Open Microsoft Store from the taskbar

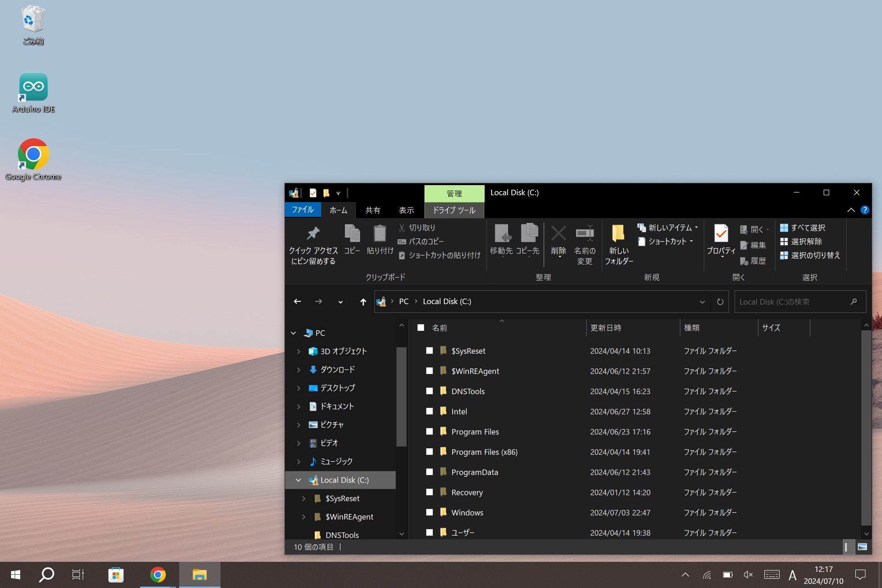point(116,575)
